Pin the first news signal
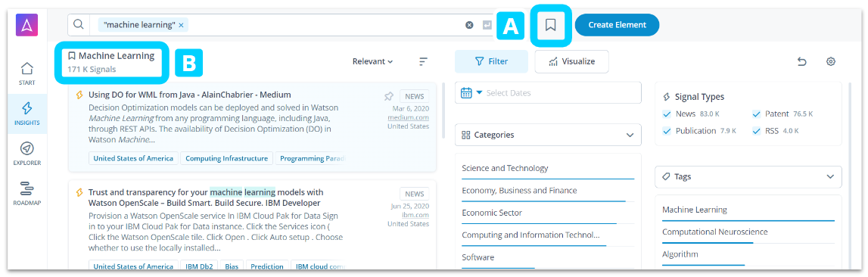868x277 pixels. point(389,96)
